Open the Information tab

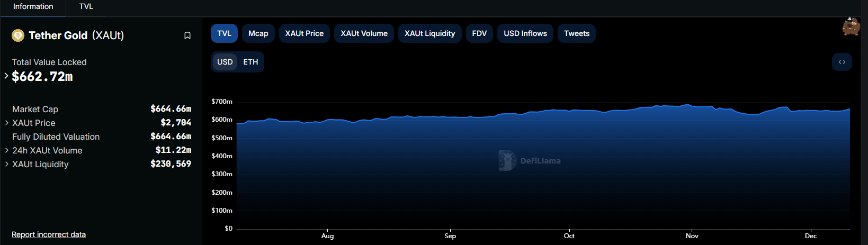pyautogui.click(x=33, y=7)
